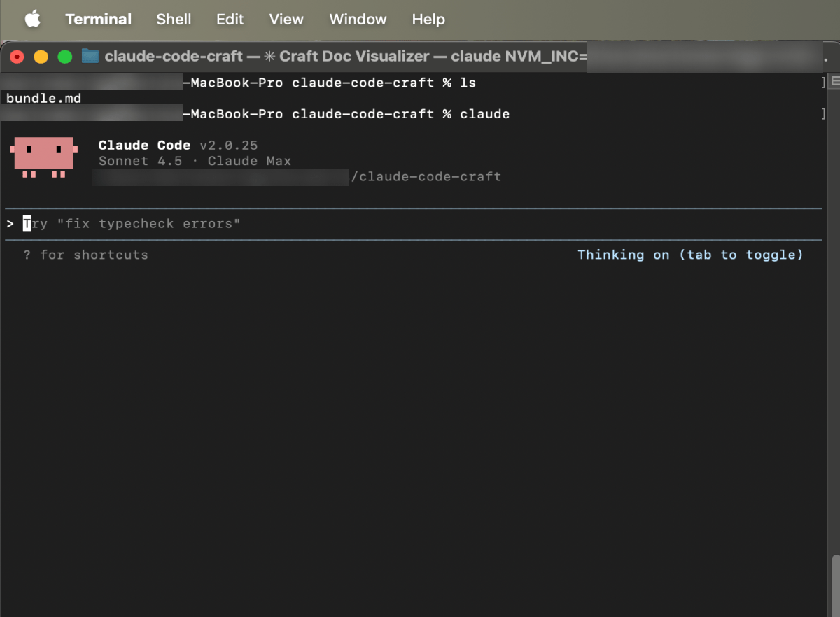Screen dimensions: 840x617
Task: Expand the Edit menu
Action: tap(230, 20)
